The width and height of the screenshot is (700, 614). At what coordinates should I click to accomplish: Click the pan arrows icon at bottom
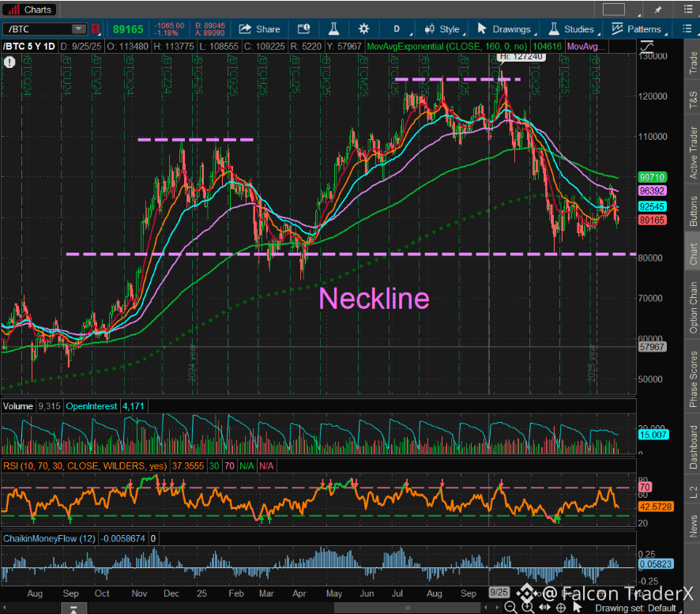point(544,606)
